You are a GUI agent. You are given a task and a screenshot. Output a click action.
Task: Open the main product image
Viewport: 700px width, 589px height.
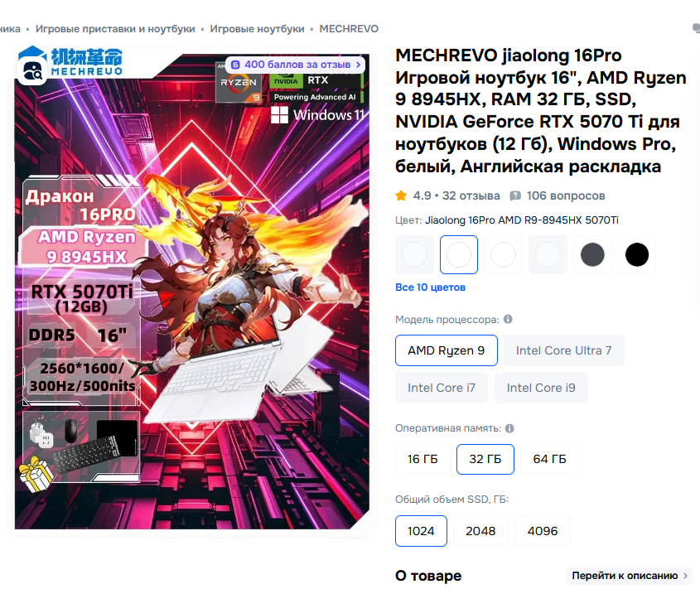pos(192,291)
